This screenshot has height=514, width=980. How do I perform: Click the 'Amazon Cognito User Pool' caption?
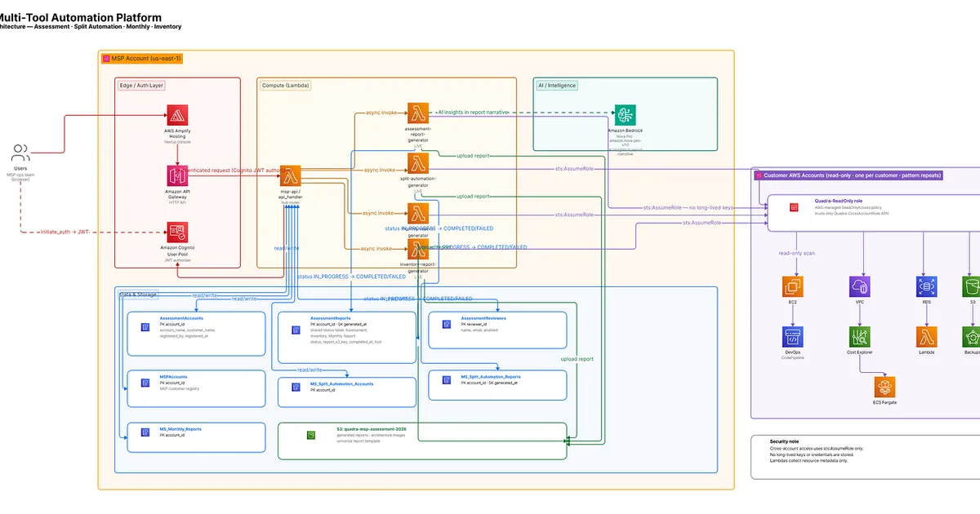(178, 250)
